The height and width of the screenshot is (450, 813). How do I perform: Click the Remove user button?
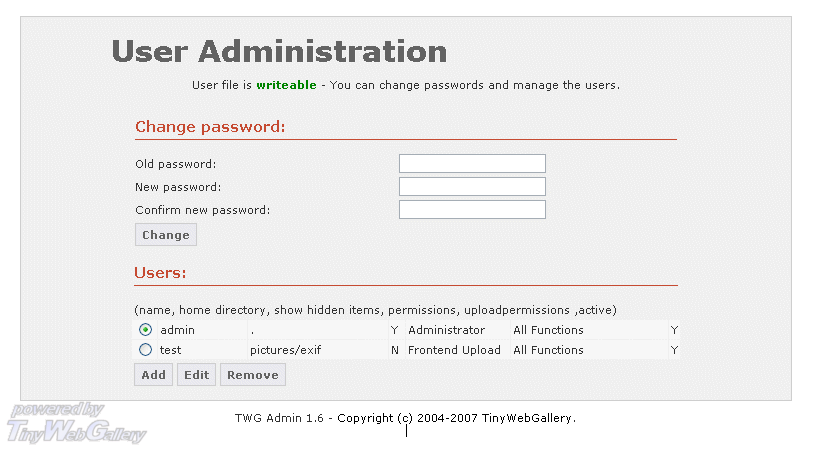(x=252, y=375)
